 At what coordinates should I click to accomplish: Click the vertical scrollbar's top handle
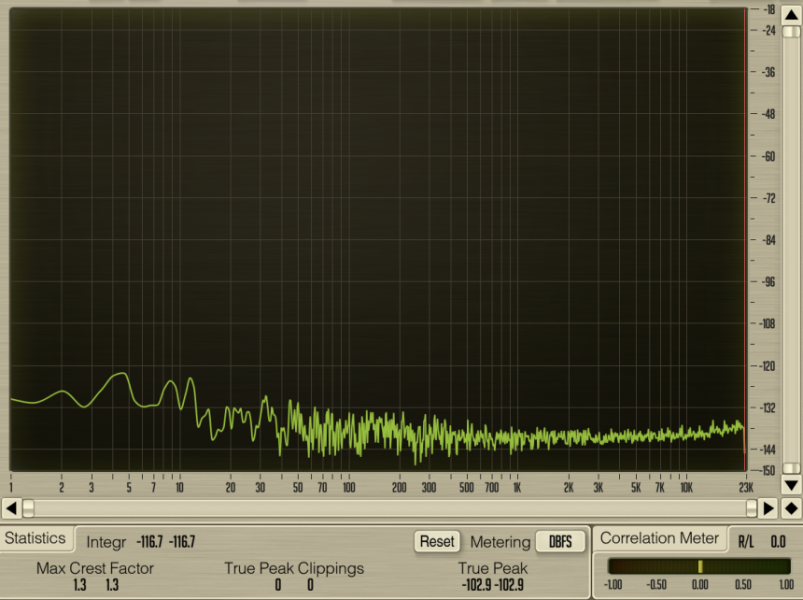791,32
